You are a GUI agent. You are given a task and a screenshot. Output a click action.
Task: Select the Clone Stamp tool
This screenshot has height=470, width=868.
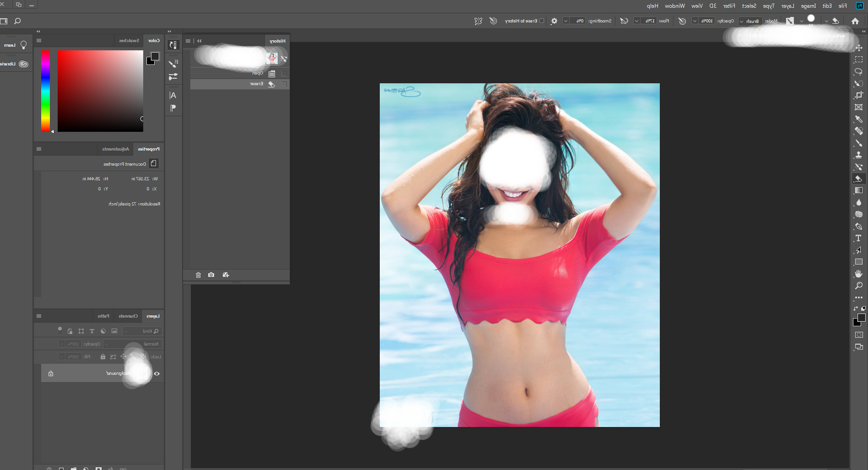859,155
